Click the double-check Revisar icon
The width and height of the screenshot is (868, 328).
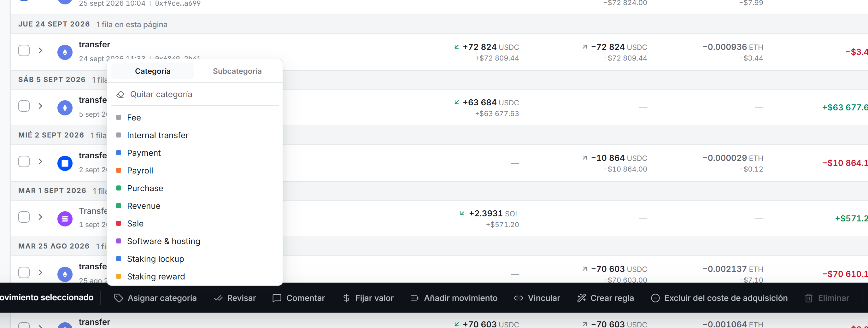tap(218, 298)
